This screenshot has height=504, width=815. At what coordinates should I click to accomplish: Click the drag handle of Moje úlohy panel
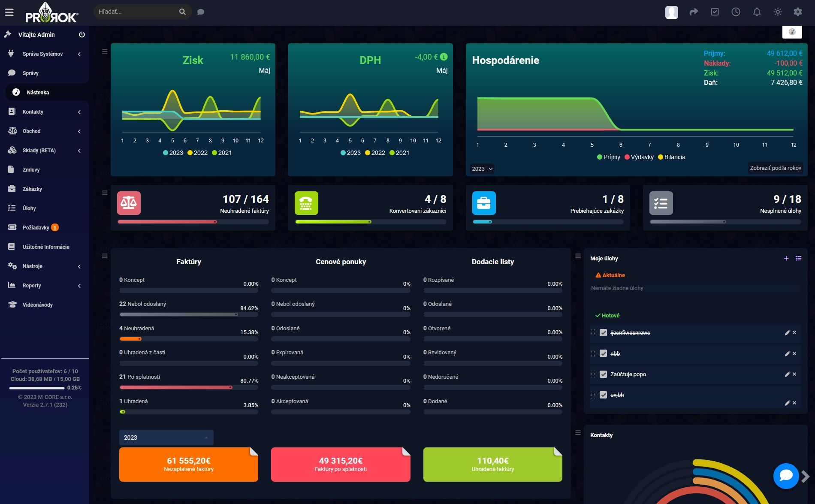(x=578, y=256)
